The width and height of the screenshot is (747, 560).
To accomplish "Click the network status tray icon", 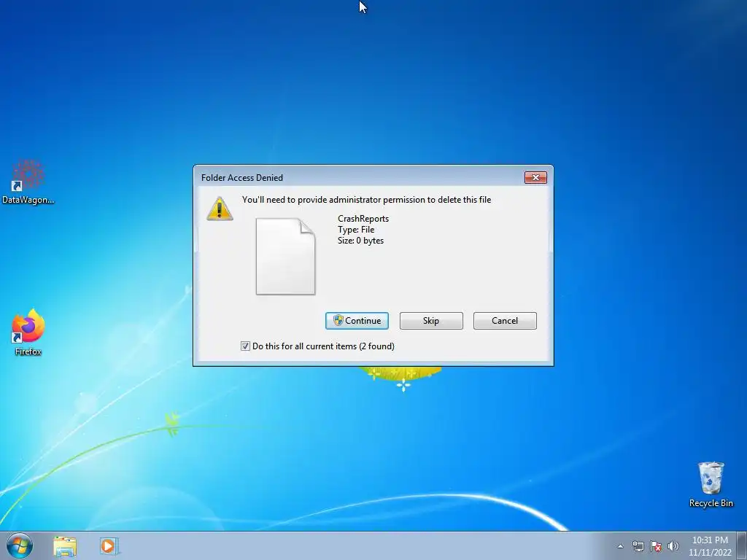I will 638,546.
